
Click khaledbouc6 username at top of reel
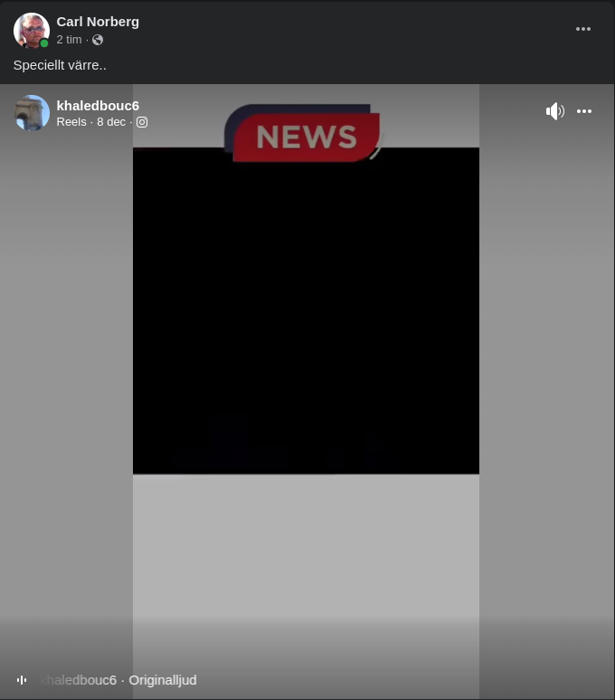pos(98,106)
